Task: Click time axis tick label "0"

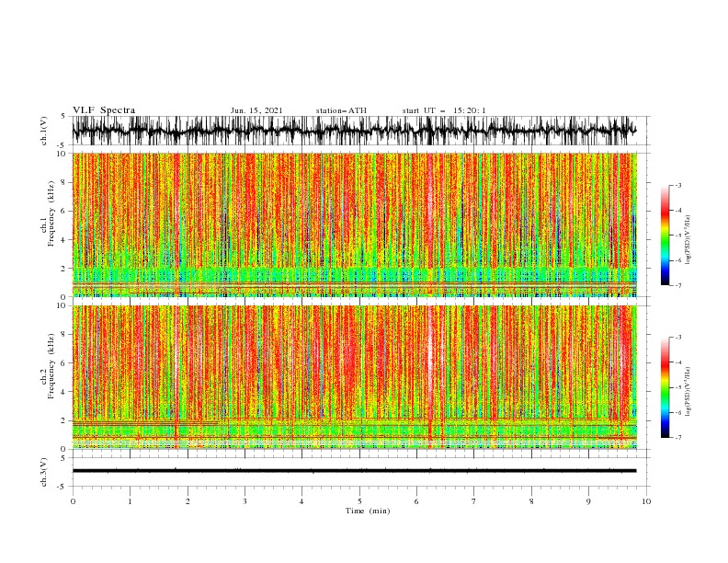Action: click(x=73, y=501)
